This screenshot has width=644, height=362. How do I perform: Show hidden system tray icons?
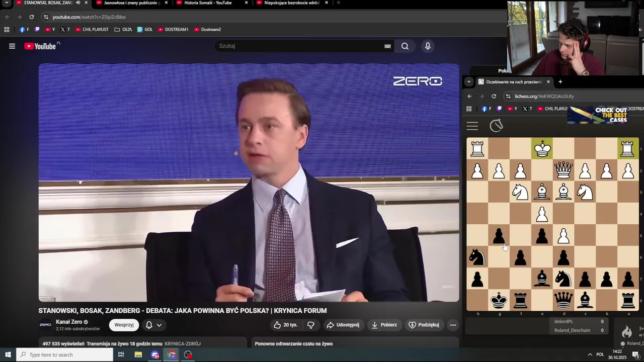pos(590,355)
